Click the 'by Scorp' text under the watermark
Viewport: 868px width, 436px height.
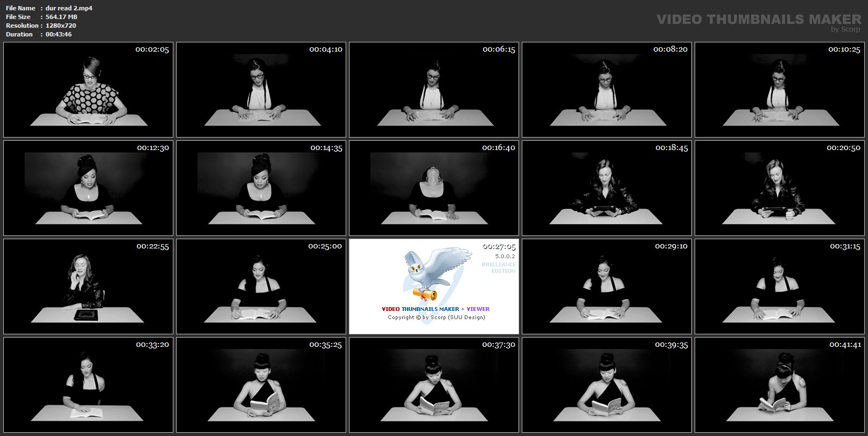click(845, 29)
